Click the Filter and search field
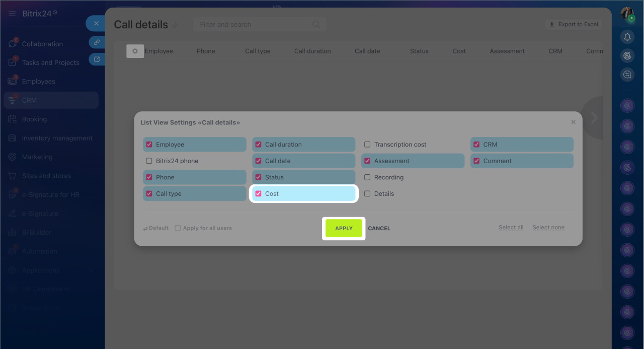644x349 pixels. (x=254, y=24)
